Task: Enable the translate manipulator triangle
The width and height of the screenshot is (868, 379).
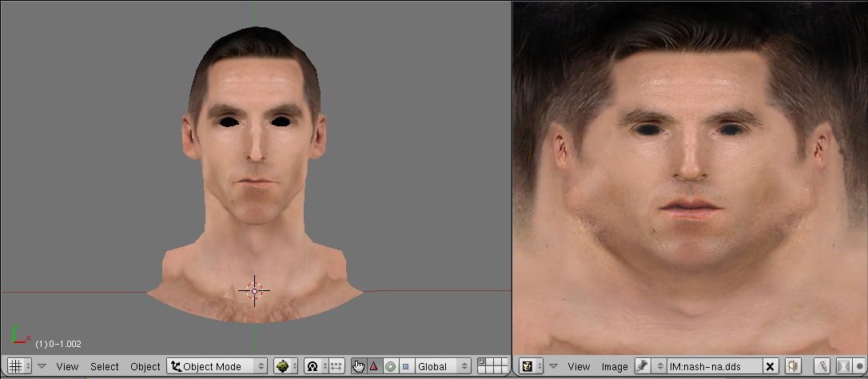Action: 373,366
